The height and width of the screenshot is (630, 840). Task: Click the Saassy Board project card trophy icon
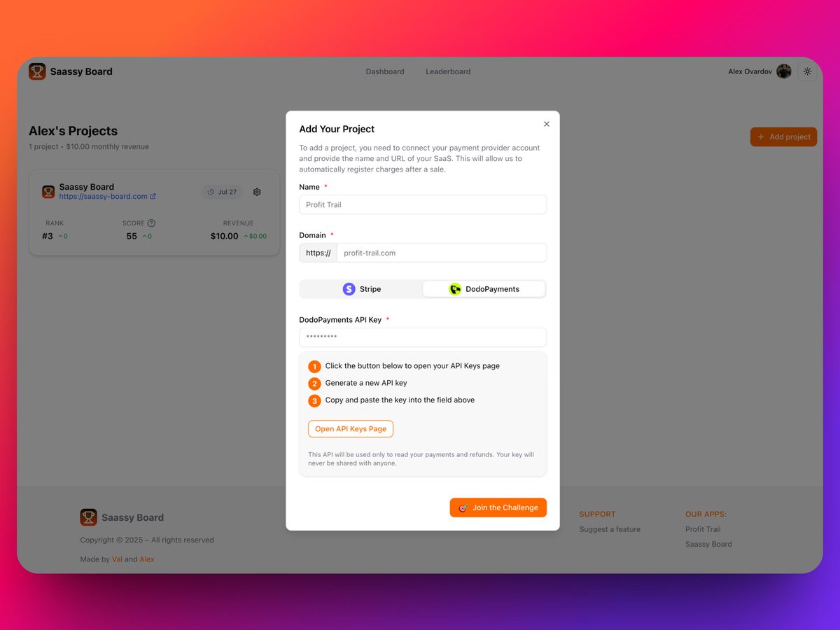pos(48,192)
